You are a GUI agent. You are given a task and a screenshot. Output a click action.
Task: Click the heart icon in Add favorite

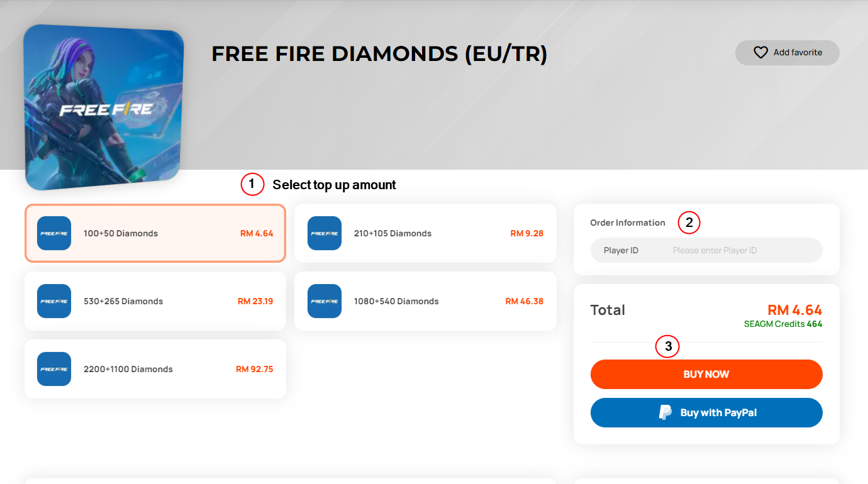760,53
